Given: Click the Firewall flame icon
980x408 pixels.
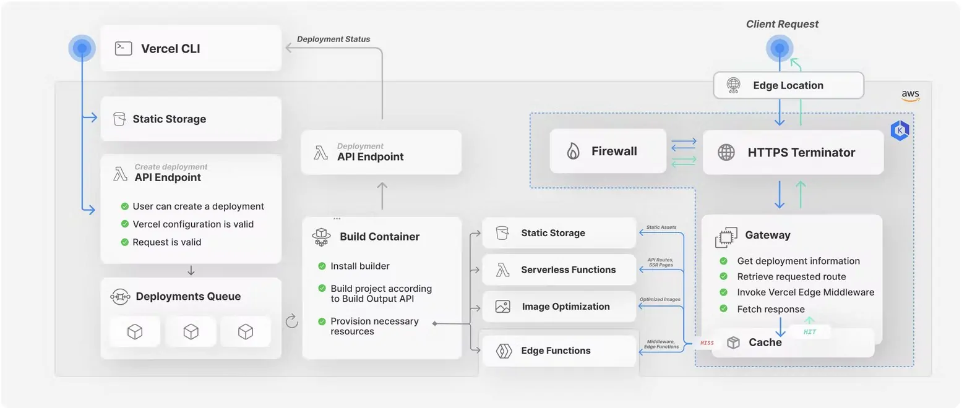Looking at the screenshot, I should click(574, 151).
